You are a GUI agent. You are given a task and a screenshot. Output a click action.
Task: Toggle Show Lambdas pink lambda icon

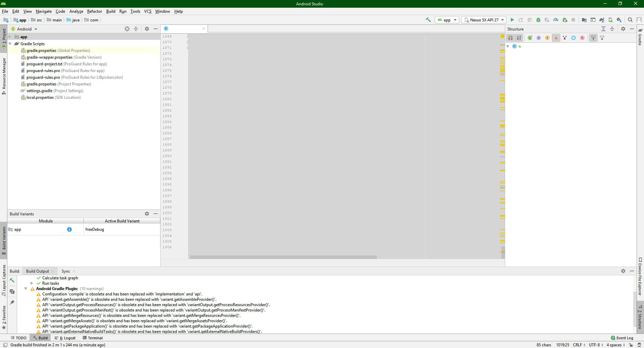(582, 38)
